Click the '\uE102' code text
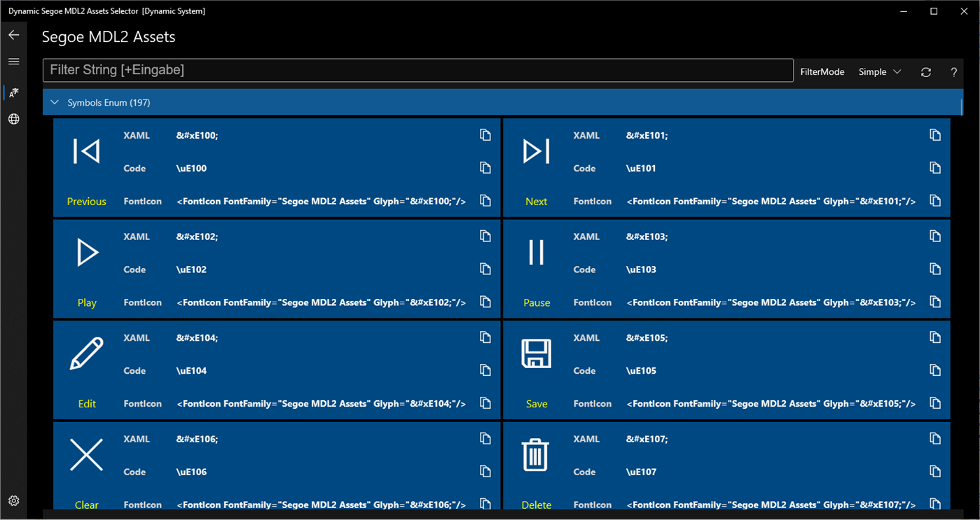980x520 pixels. [x=191, y=269]
